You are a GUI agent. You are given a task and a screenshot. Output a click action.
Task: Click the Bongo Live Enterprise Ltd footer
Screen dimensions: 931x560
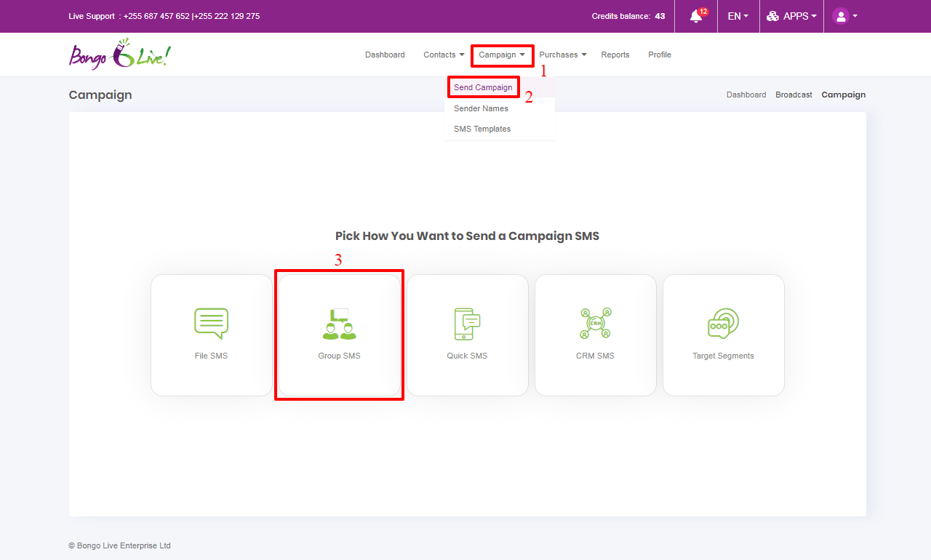[120, 545]
